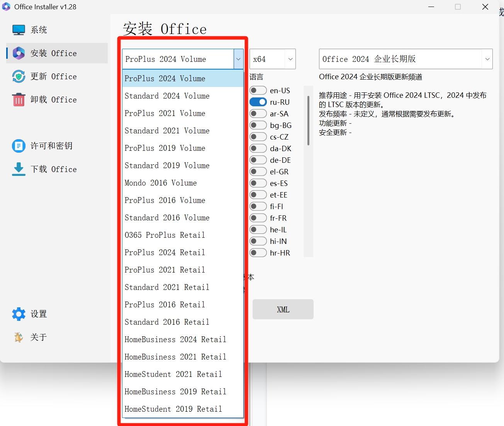
Task: Click the 系统 monitor icon in sidebar
Action: click(18, 29)
